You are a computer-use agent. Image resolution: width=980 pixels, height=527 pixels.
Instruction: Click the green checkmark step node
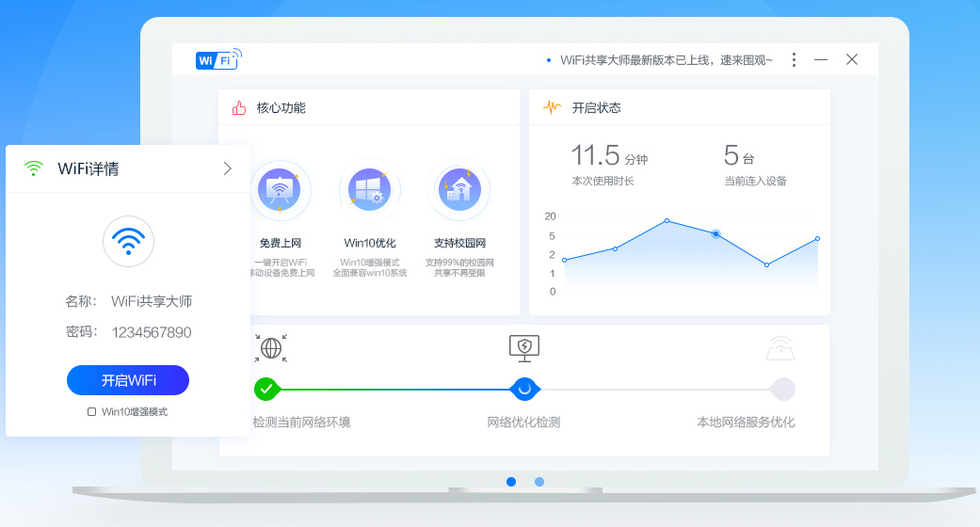tap(266, 389)
